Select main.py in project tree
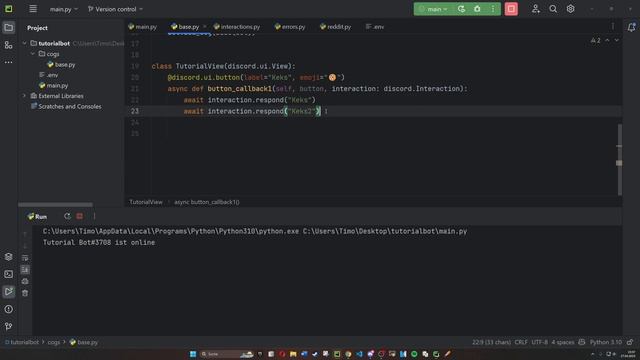 (x=53, y=86)
